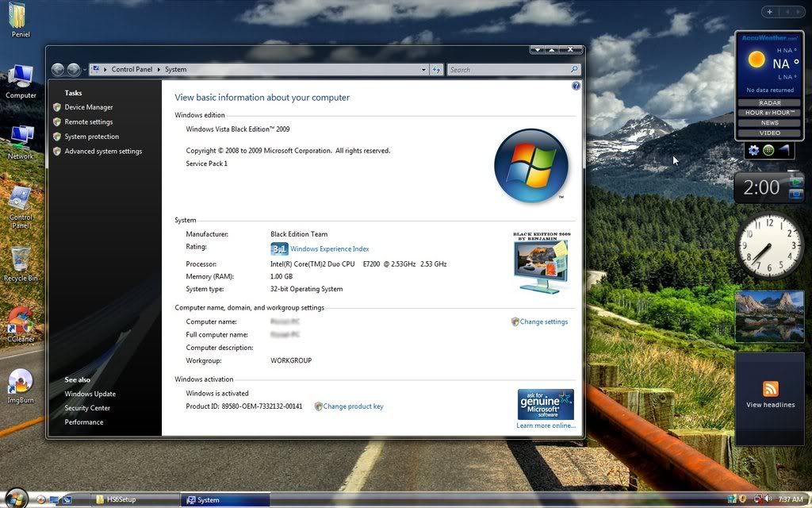Open the Windows Experience Index link
The height and width of the screenshot is (508, 812).
[329, 248]
